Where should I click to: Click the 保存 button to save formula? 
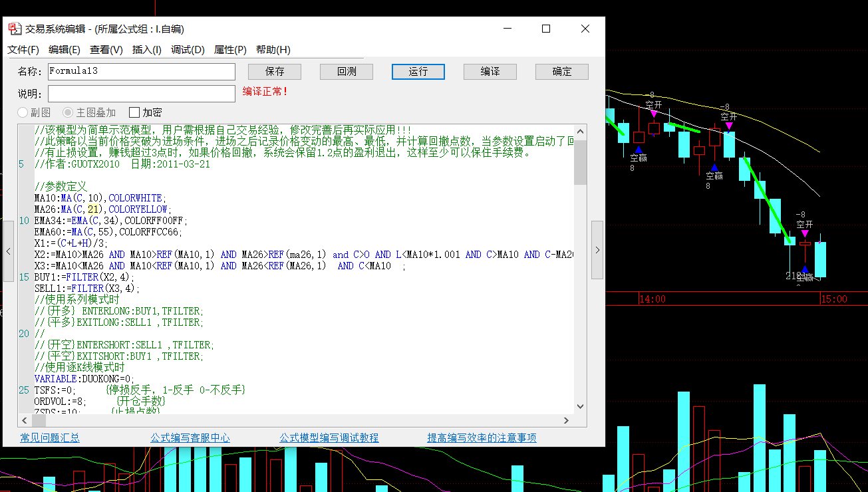(x=274, y=71)
